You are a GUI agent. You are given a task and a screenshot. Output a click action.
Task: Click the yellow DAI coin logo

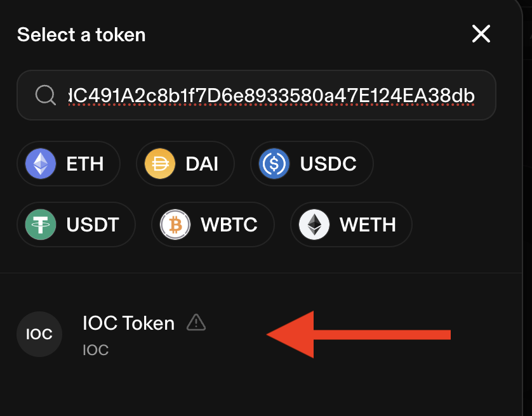tap(160, 164)
